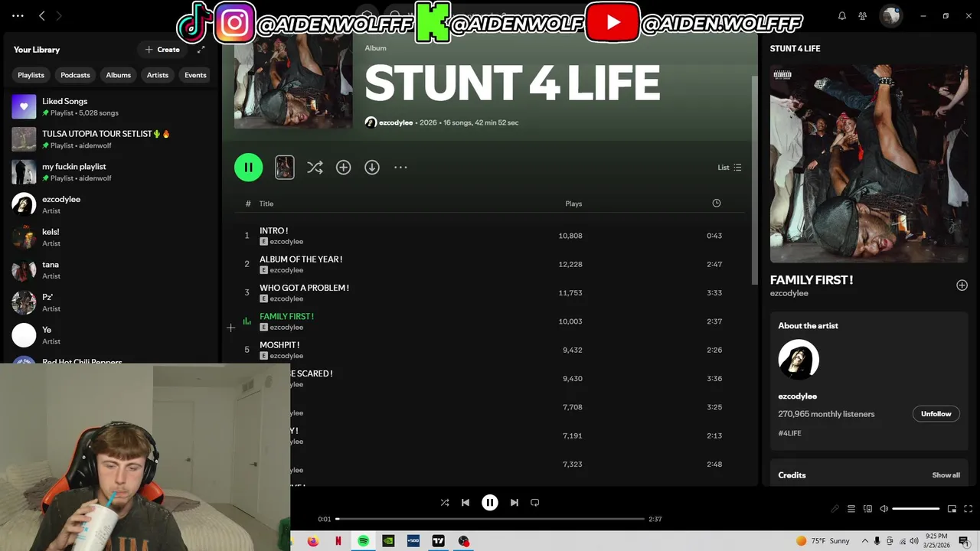Viewport: 980px width, 551px height.
Task: Click Show all in Credits
Action: pyautogui.click(x=946, y=475)
